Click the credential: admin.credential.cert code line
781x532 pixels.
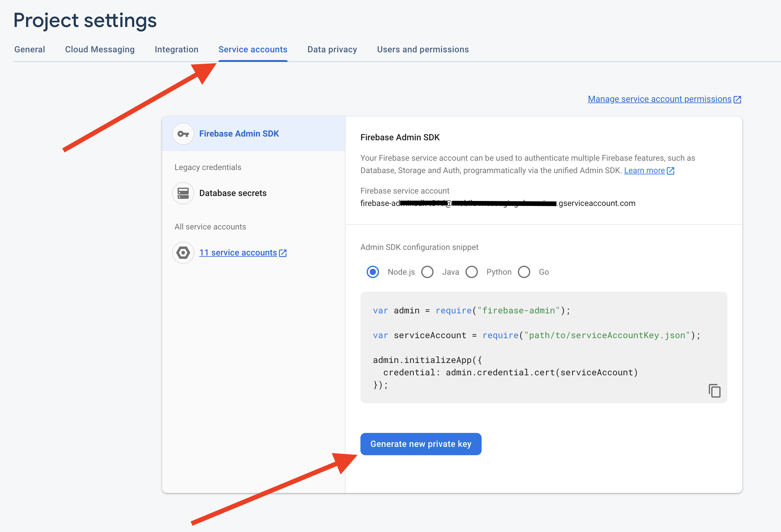(510, 373)
